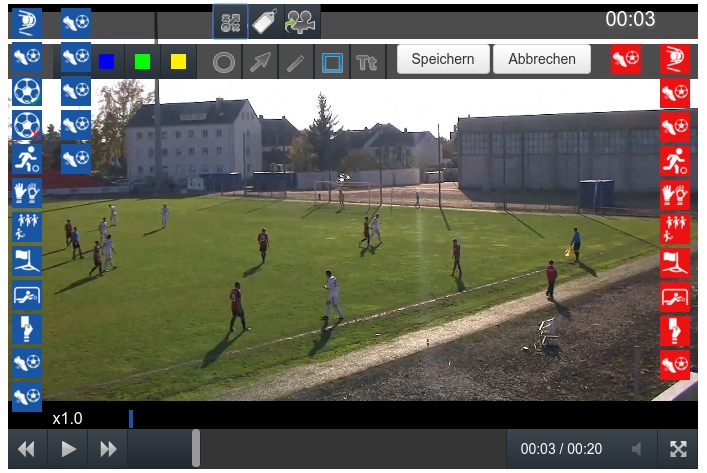Click the x1.0 playback speed label
Image resolution: width=707 pixels, height=473 pixels.
[67, 418]
